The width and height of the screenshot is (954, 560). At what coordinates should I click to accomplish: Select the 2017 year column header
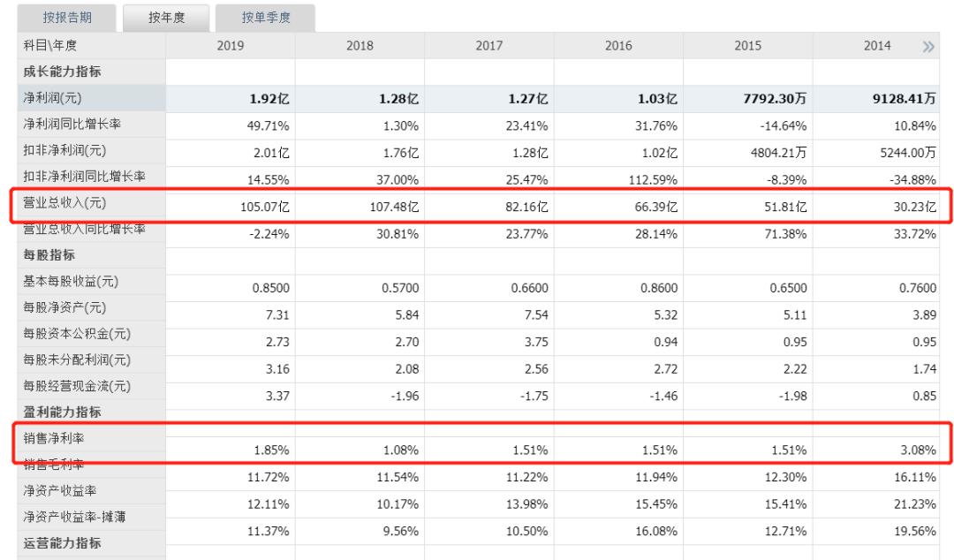pos(489,46)
